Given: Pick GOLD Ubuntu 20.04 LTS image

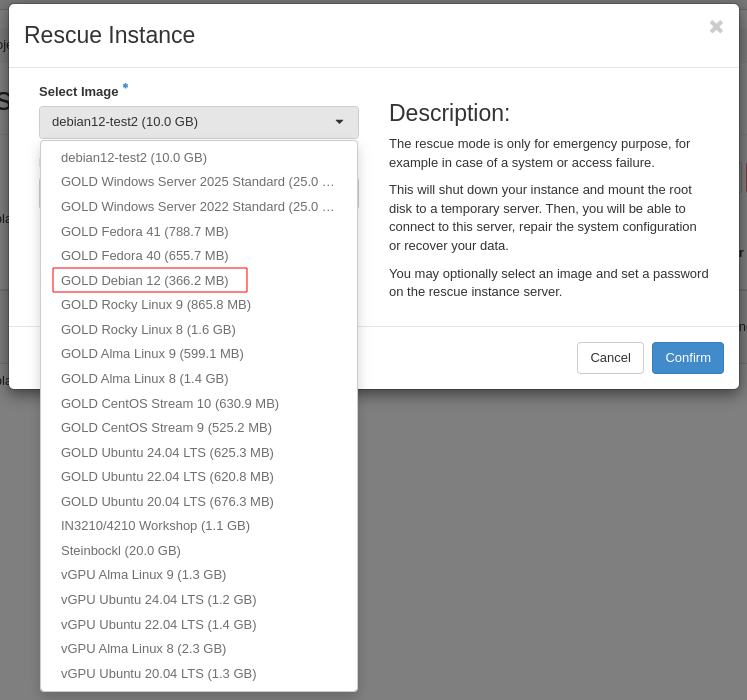Looking at the screenshot, I should (x=199, y=502).
